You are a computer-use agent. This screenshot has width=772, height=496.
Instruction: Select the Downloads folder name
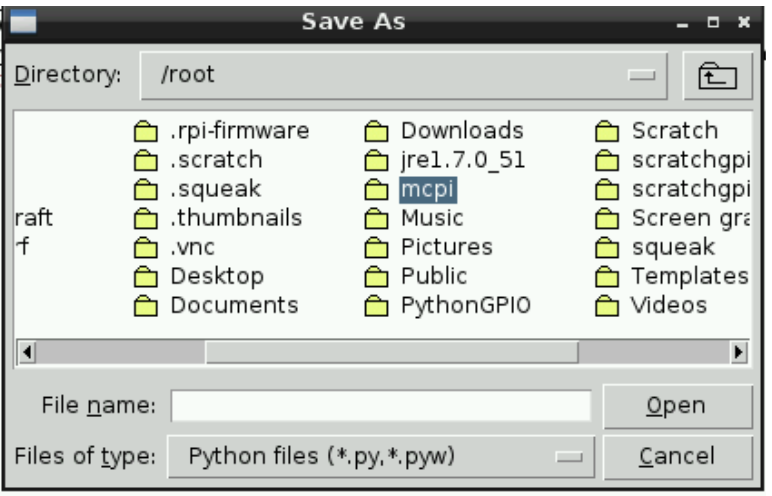coord(462,131)
